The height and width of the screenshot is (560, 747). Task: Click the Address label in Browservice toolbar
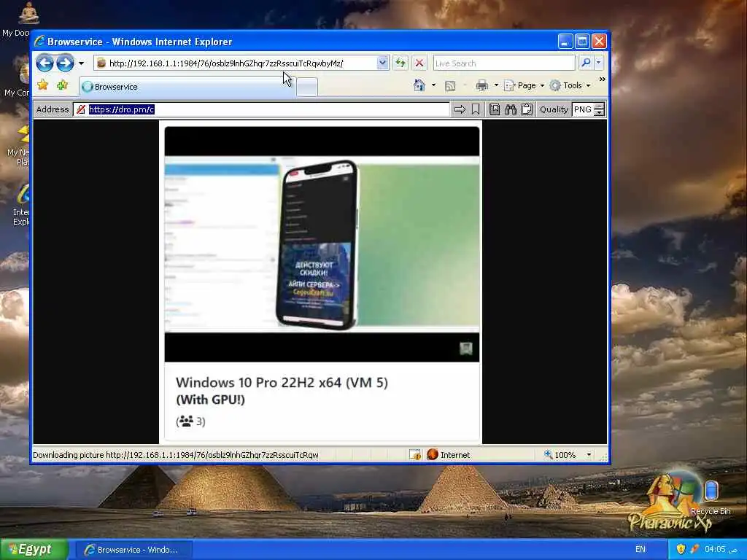click(x=53, y=109)
